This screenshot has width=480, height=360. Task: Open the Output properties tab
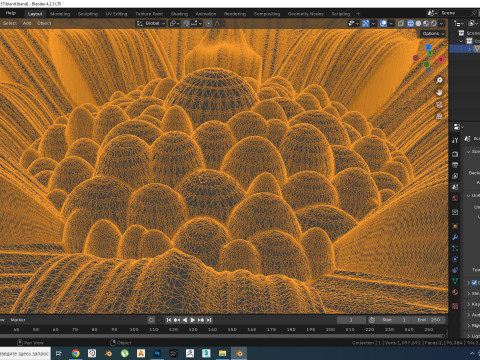pyautogui.click(x=455, y=165)
